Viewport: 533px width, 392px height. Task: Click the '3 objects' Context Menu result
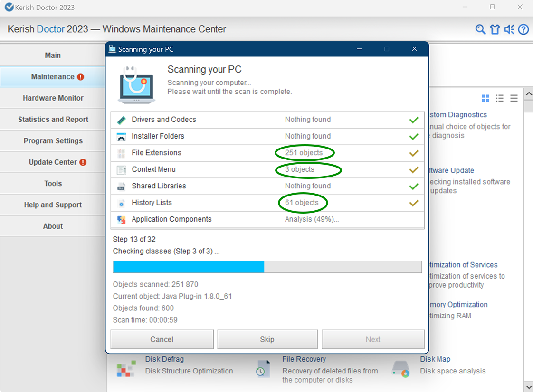300,169
